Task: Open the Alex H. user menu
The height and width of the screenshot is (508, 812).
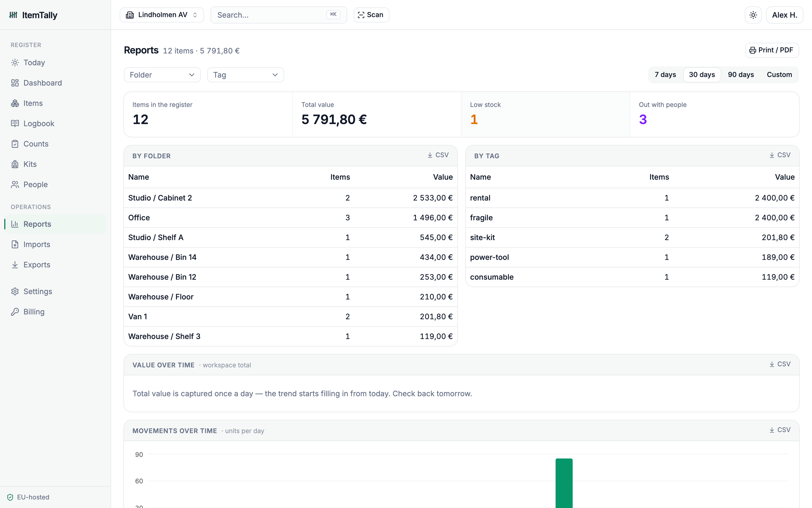Action: tap(784, 15)
